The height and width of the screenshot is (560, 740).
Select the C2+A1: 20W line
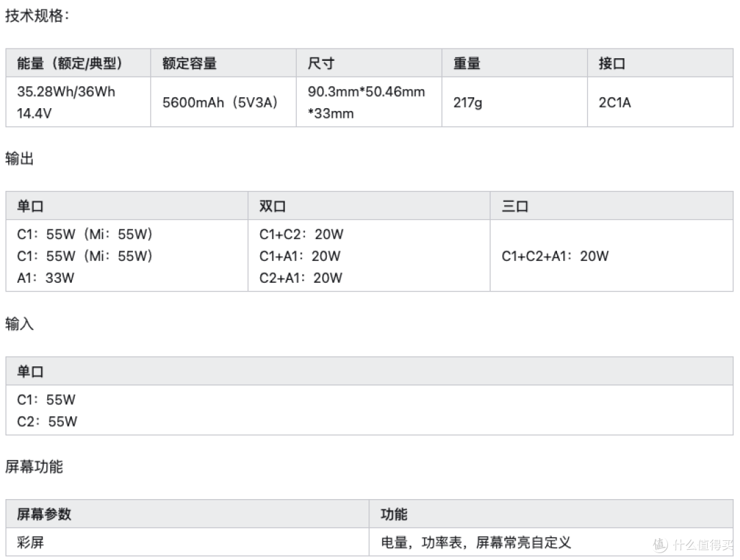301,278
